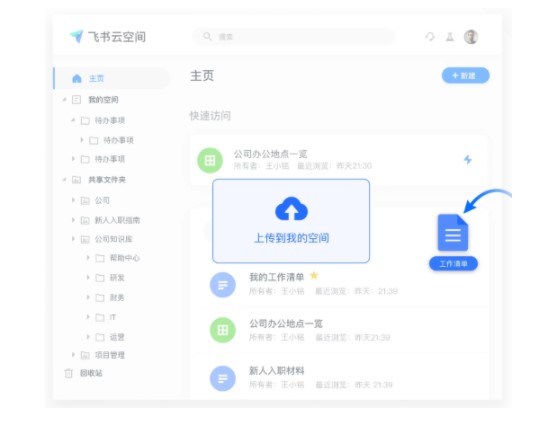Click the 快速访问 section heading
The height and width of the screenshot is (425, 544).
point(210,116)
